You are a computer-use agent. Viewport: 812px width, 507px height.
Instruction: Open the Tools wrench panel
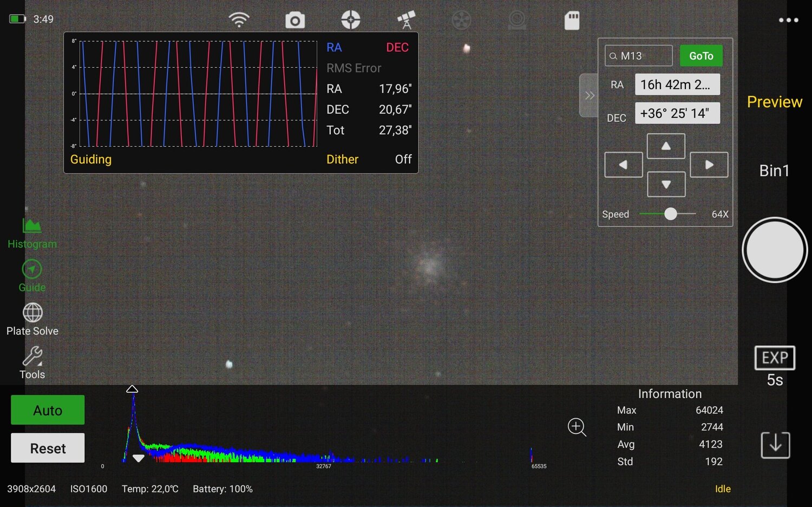(x=31, y=361)
